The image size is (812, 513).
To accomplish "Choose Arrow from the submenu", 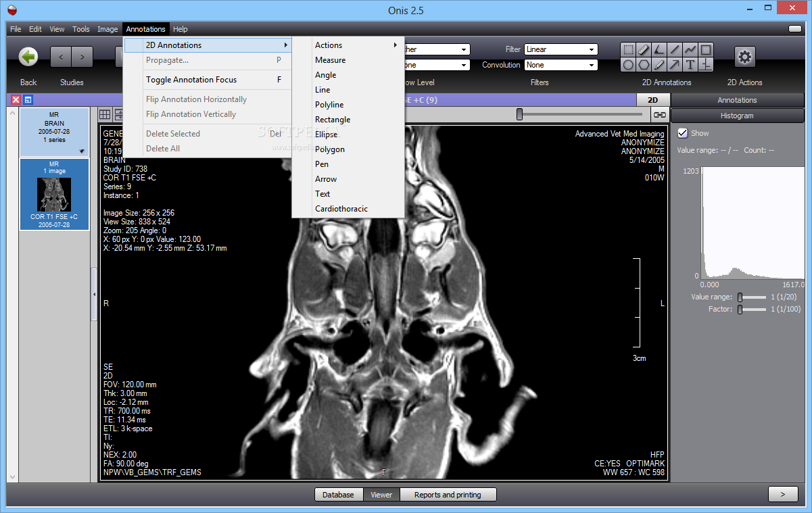I will pyautogui.click(x=348, y=179).
